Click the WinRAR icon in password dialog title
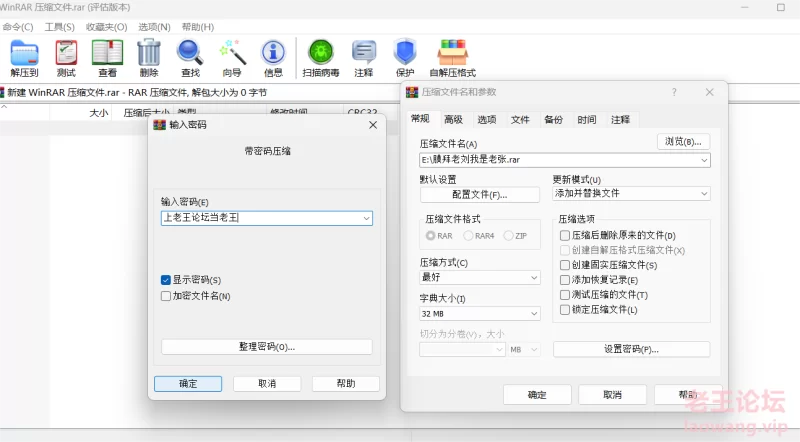This screenshot has height=442, width=800. (x=160, y=125)
